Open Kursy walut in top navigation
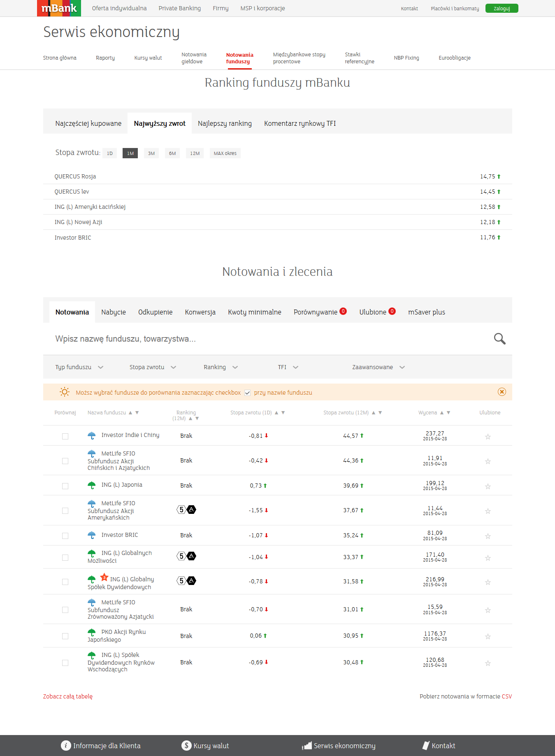The image size is (555, 756). 148,58
